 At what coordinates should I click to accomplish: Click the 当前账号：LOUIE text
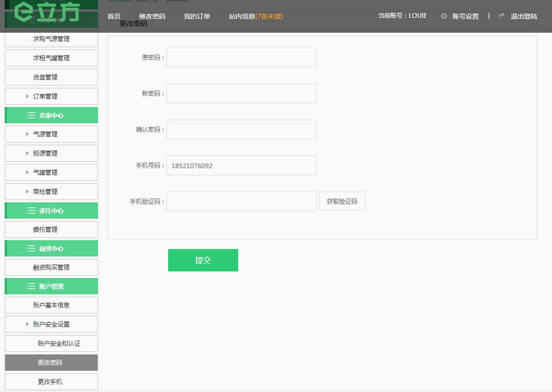tap(403, 15)
